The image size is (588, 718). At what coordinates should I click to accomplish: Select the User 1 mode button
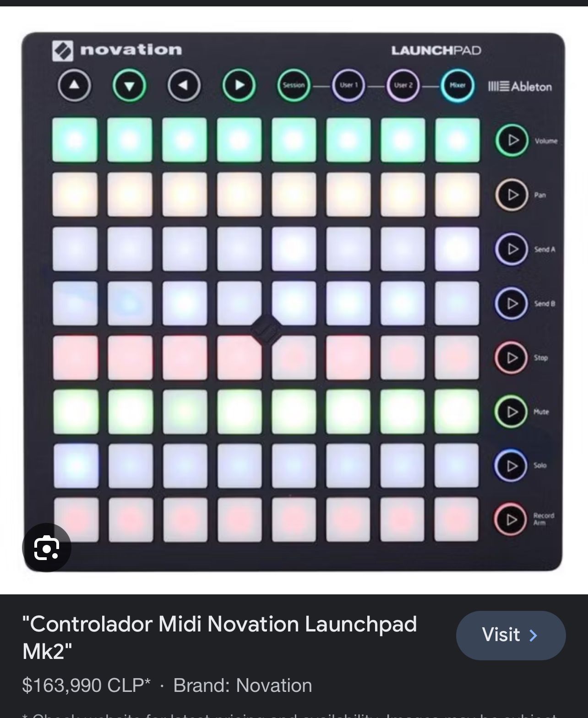pos(348,85)
